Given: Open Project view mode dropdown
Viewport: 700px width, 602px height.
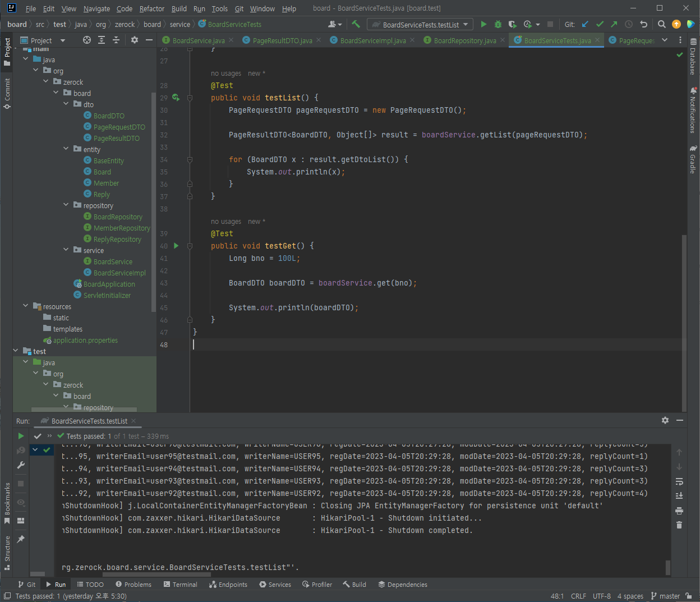Looking at the screenshot, I should coord(62,40).
